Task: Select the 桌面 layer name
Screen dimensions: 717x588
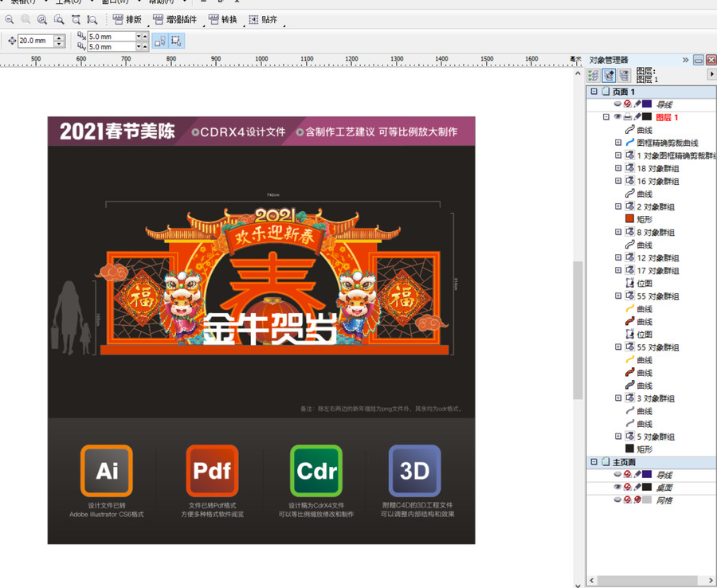Action: tap(664, 488)
